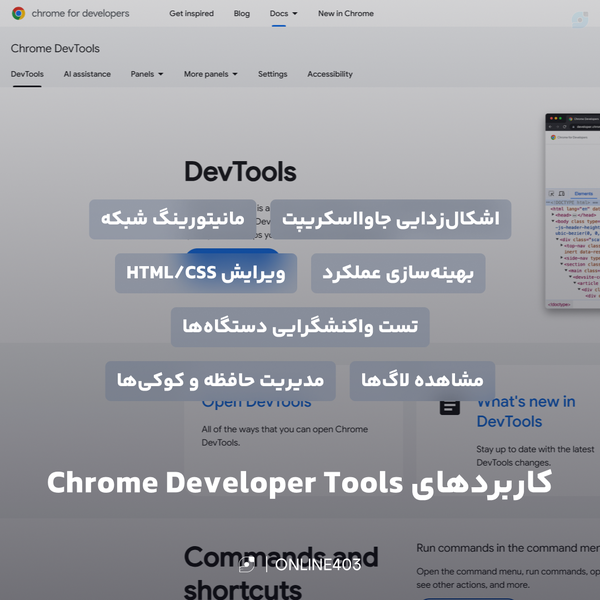Click the اشکال‌زدایی جاوااسکریپت tag
600x600 pixels.
click(x=391, y=219)
